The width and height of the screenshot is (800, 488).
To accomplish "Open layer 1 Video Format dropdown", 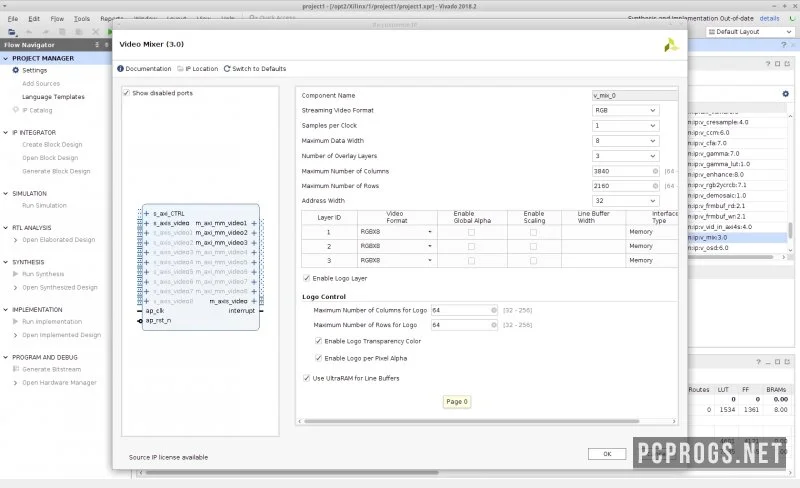I will tap(397, 232).
